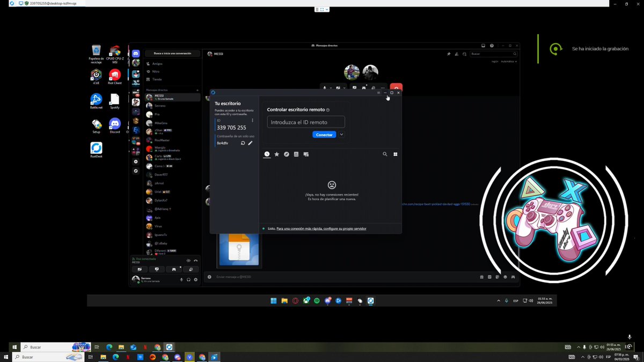Click Discord home logo in server bar

point(136,54)
